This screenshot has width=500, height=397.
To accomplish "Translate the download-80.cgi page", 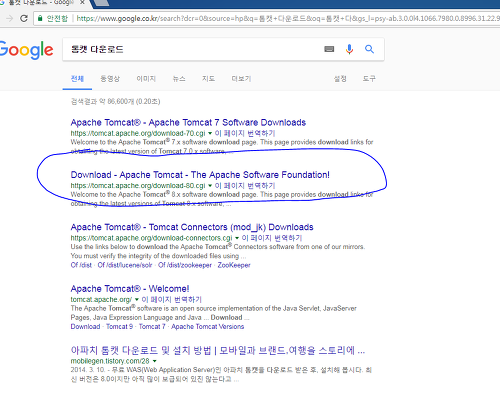I will click(245, 186).
